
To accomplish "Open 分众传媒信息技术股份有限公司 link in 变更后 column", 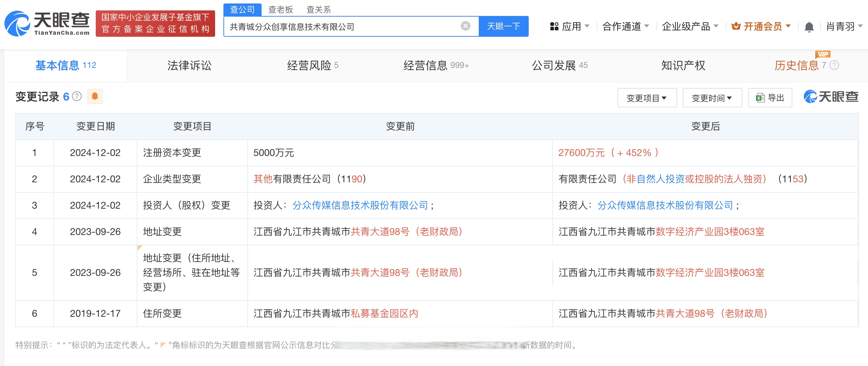I will tap(665, 205).
